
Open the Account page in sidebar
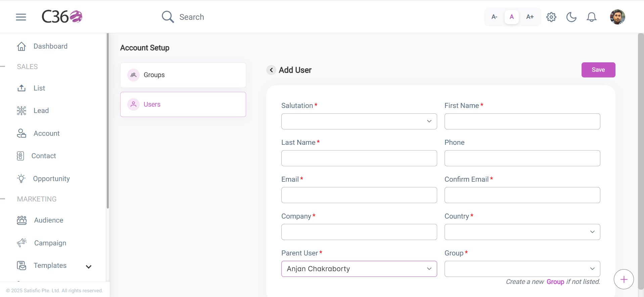pyautogui.click(x=47, y=133)
